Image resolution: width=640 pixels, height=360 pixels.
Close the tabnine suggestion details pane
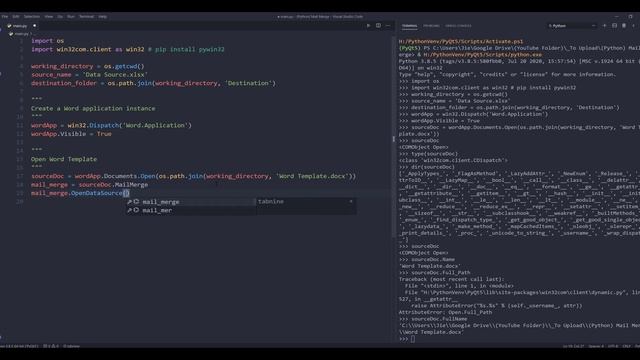pos(351,201)
